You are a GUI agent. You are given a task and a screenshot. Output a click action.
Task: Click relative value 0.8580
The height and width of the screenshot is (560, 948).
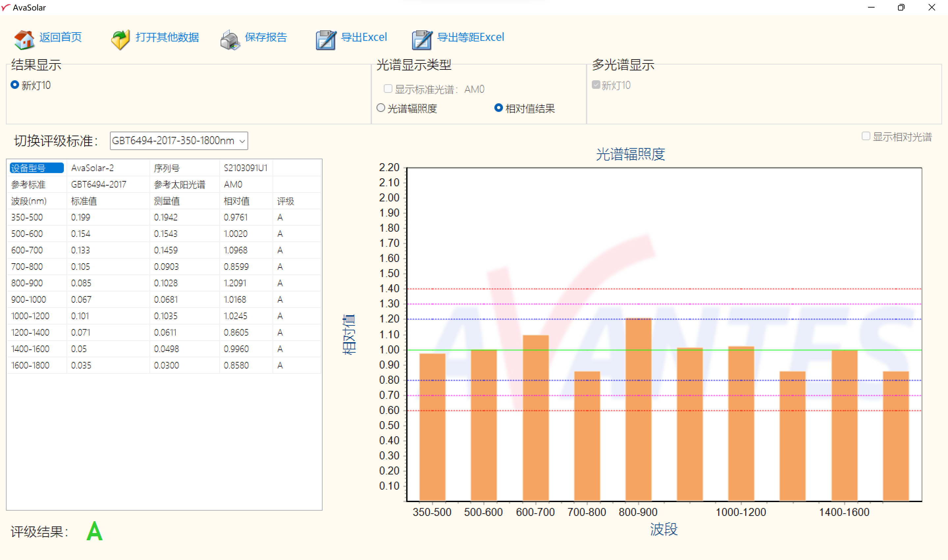(x=236, y=365)
